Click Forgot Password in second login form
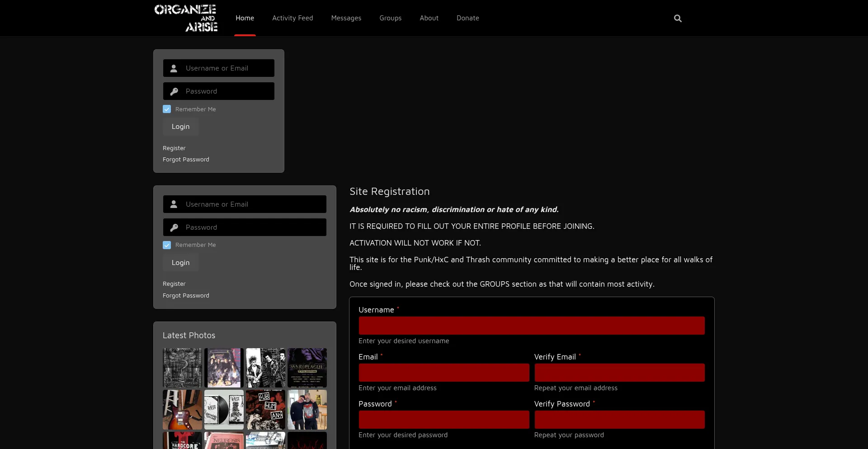The height and width of the screenshot is (449, 868). click(x=186, y=296)
